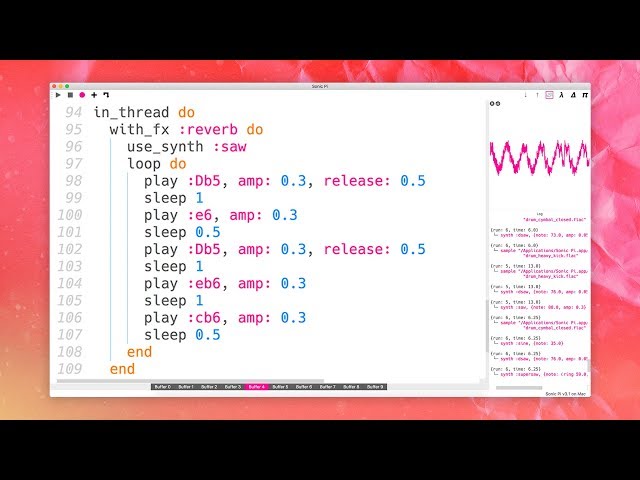The image size is (640, 480).
Task: Click 'Sonic Pi v3.1 on Mac' status text
Action: click(565, 394)
